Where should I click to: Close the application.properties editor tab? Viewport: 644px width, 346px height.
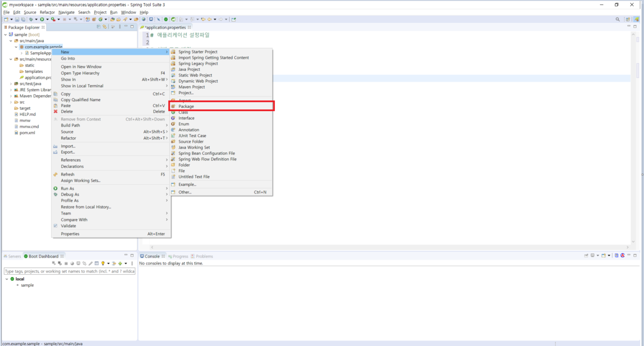[x=189, y=27]
